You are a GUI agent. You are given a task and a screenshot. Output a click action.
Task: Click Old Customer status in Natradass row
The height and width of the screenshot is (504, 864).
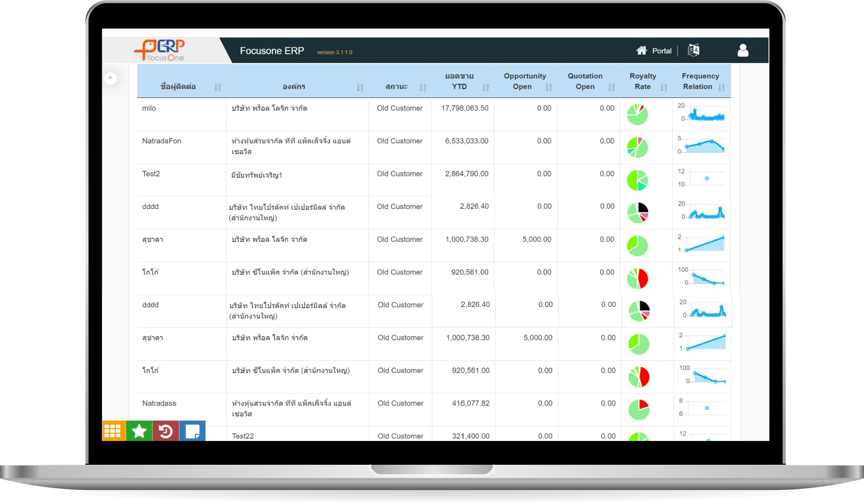[x=400, y=404]
